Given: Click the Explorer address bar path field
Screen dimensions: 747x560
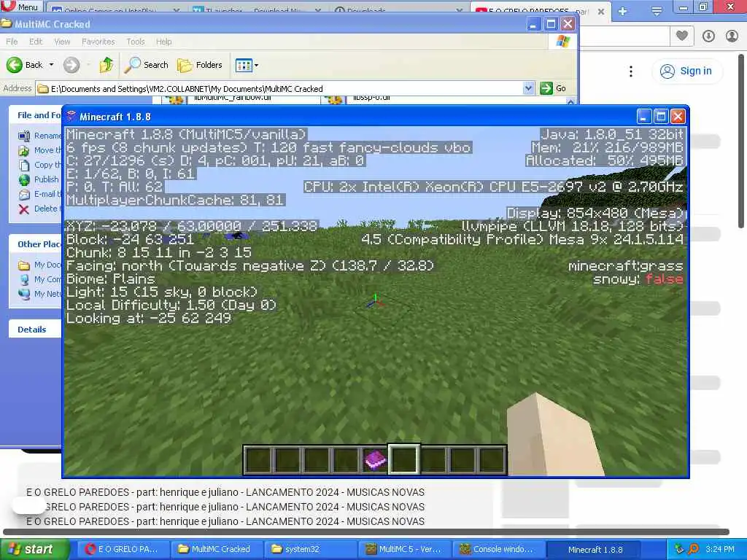Looking at the screenshot, I should [x=280, y=88].
